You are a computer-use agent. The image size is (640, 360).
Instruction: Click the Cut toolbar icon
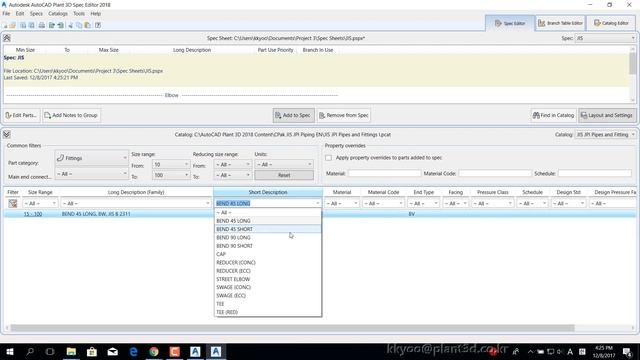click(71, 25)
